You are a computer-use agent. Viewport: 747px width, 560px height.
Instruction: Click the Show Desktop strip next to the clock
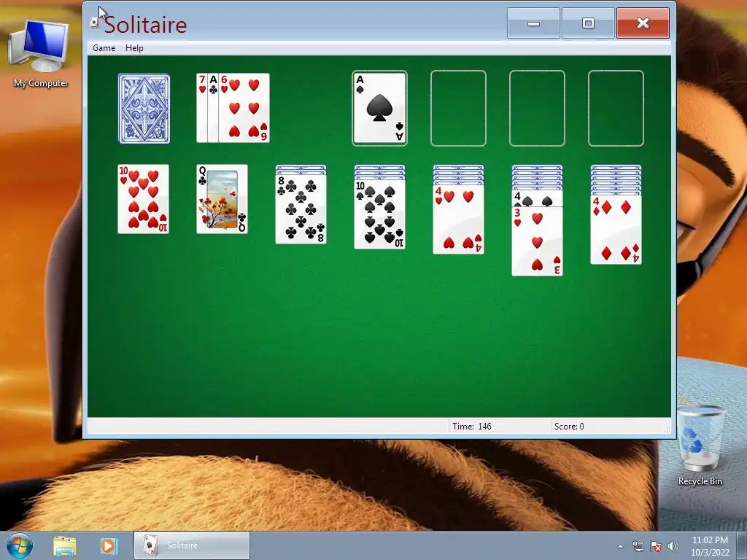[x=742, y=545]
